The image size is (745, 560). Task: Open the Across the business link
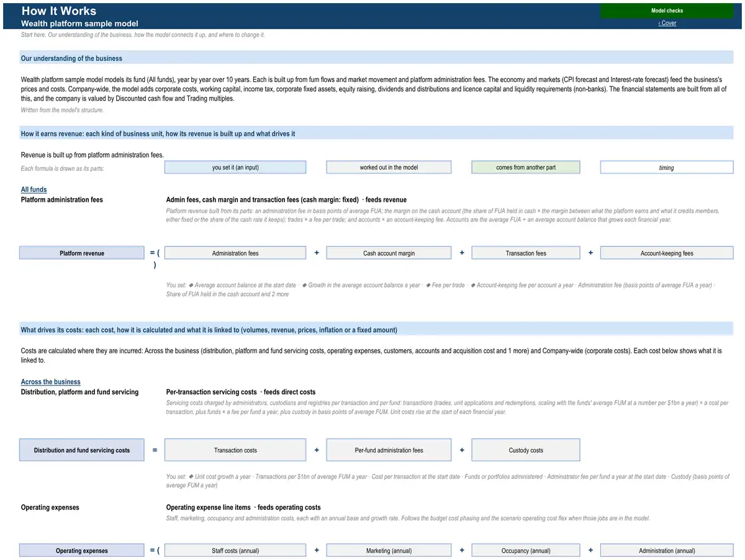pyautogui.click(x=51, y=382)
